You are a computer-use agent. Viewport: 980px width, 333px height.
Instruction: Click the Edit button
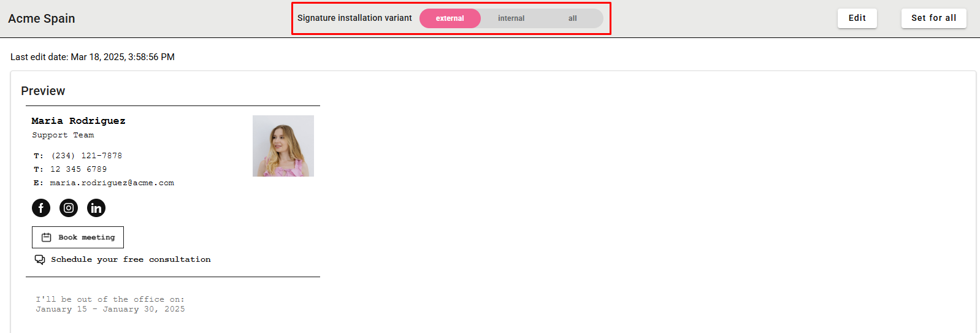[857, 18]
